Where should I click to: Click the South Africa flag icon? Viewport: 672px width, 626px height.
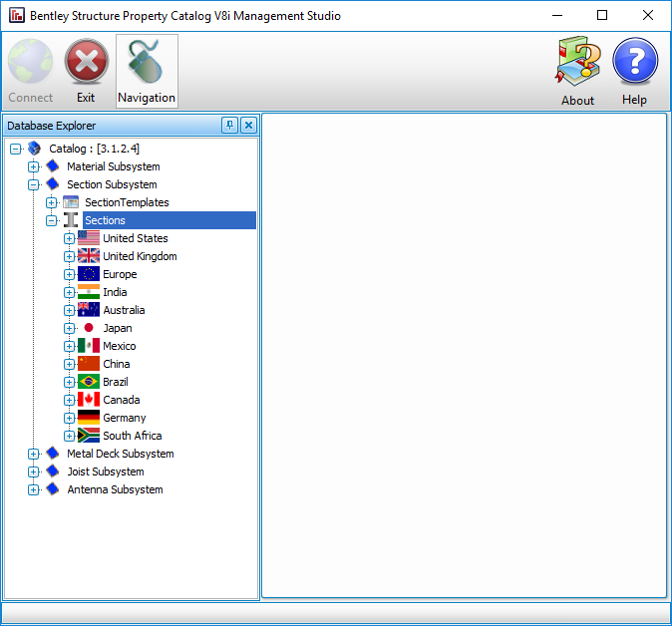coord(89,436)
